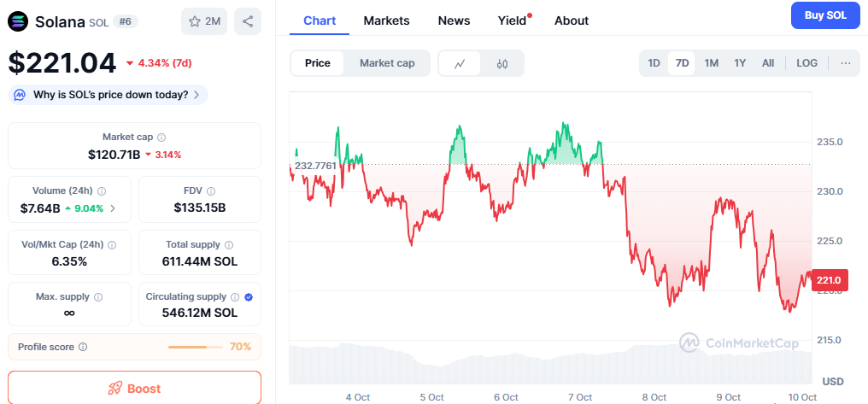Screen dimensions: 868x404
Task: Switch to the Yield tab
Action: tap(512, 20)
